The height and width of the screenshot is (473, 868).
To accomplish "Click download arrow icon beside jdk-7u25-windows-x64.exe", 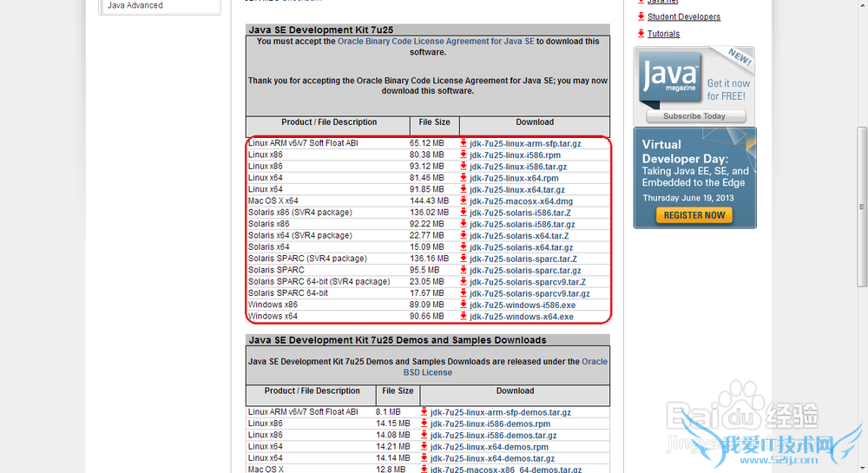I will point(464,317).
